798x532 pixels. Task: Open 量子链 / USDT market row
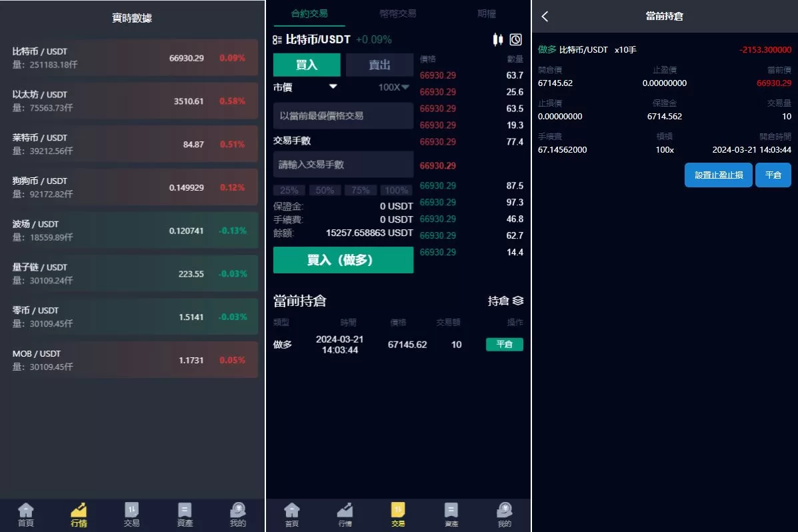coord(132,273)
